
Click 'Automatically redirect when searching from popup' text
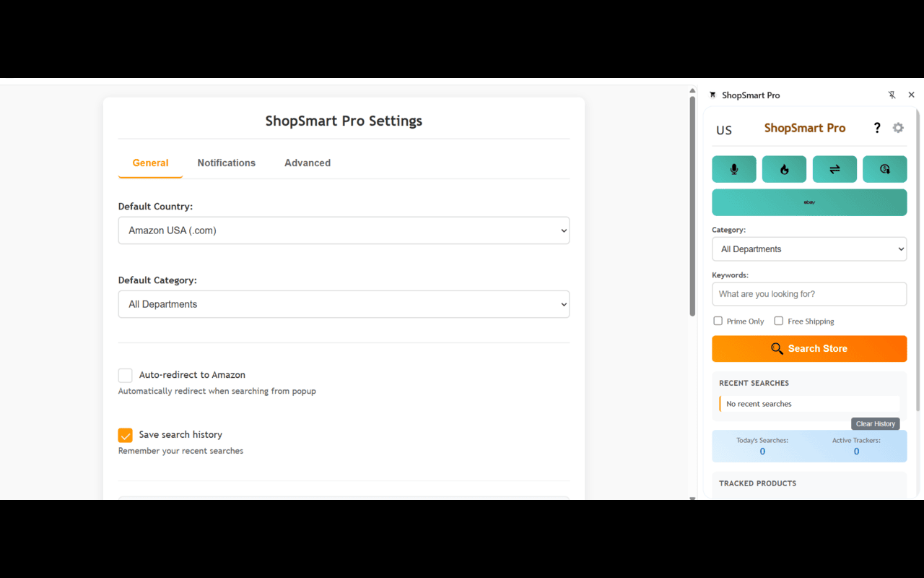coord(217,391)
